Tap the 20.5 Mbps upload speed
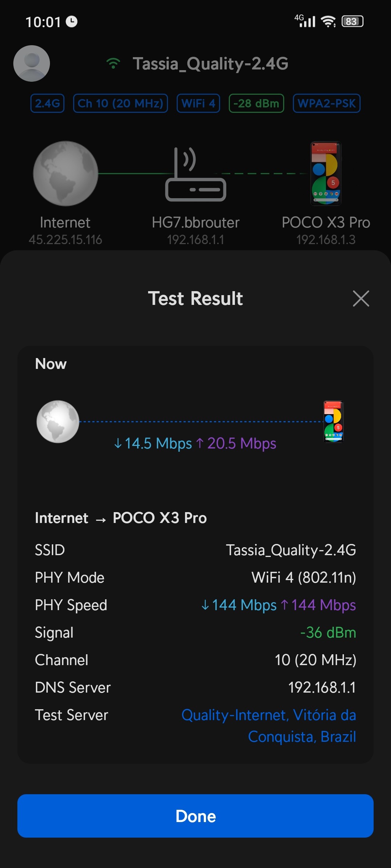391x868 pixels. point(236,443)
